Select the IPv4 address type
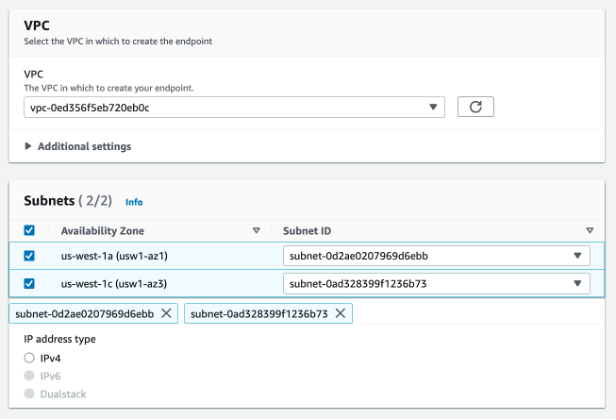The width and height of the screenshot is (616, 420). click(x=29, y=357)
